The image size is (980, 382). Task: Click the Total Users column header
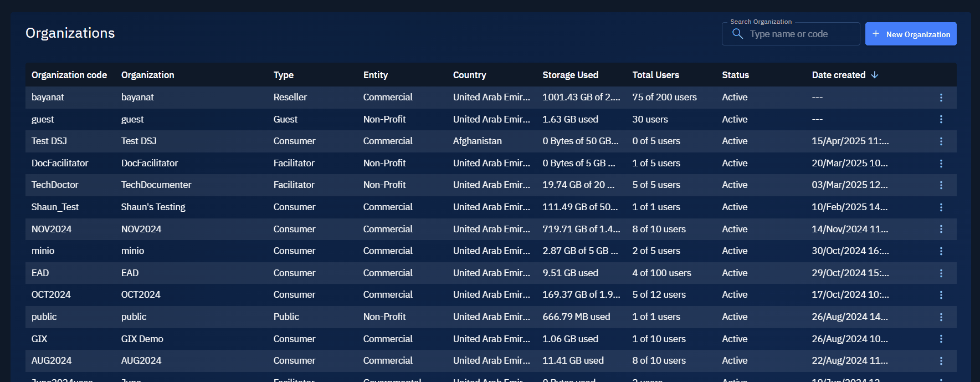[655, 75]
